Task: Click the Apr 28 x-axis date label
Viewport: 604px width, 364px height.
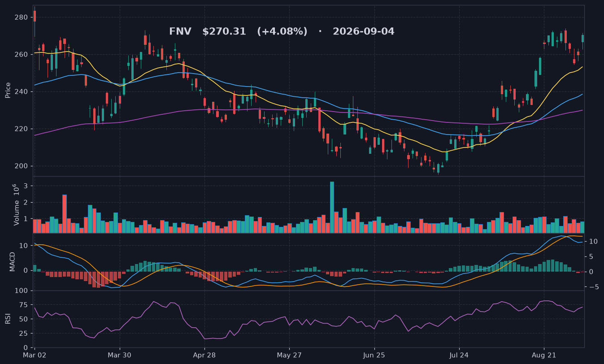Action: (204, 355)
